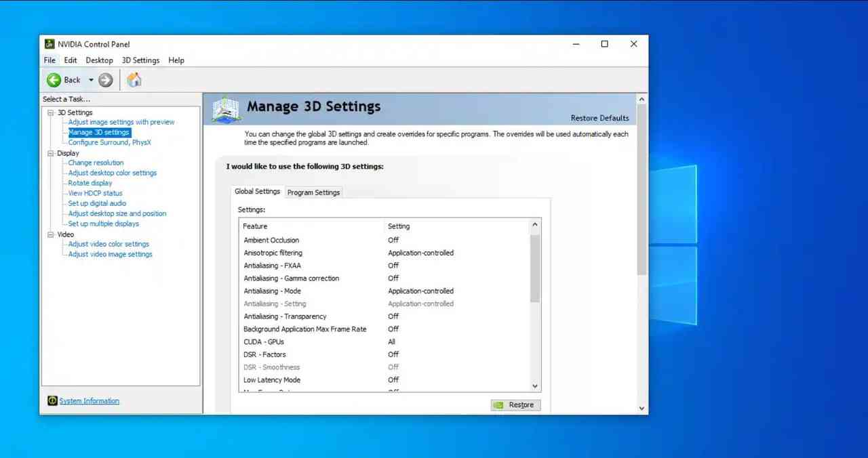Click the Manage 3D Settings header icon

point(226,109)
